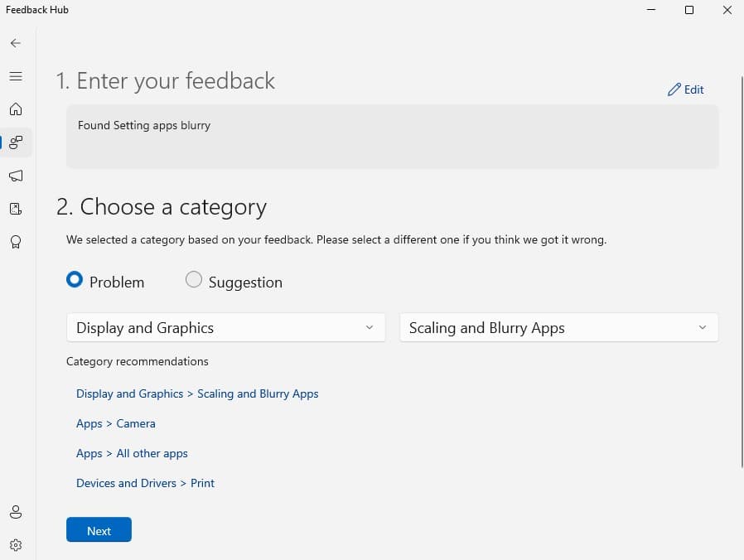Open the hamburger navigation menu

[16, 76]
